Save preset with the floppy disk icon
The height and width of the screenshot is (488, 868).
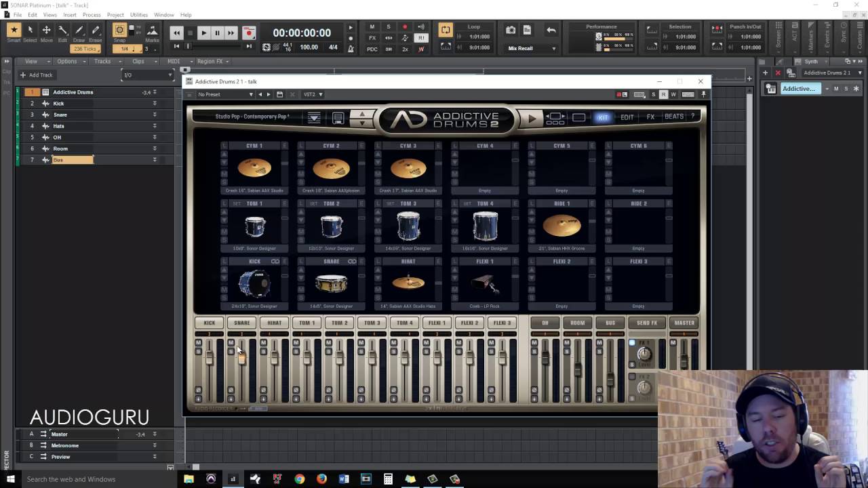click(x=279, y=94)
